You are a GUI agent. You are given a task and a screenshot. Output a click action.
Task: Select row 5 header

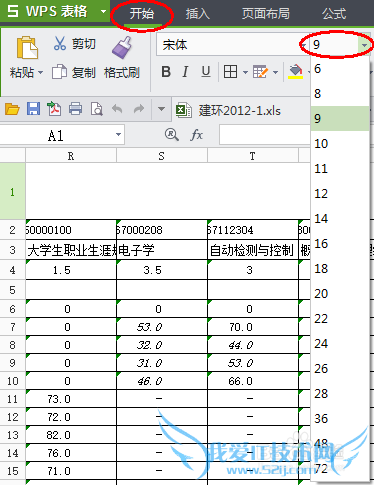tap(12, 290)
